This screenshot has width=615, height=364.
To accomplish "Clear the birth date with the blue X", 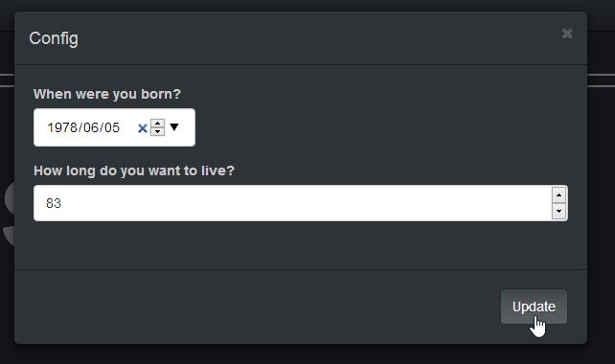I will 143,128.
